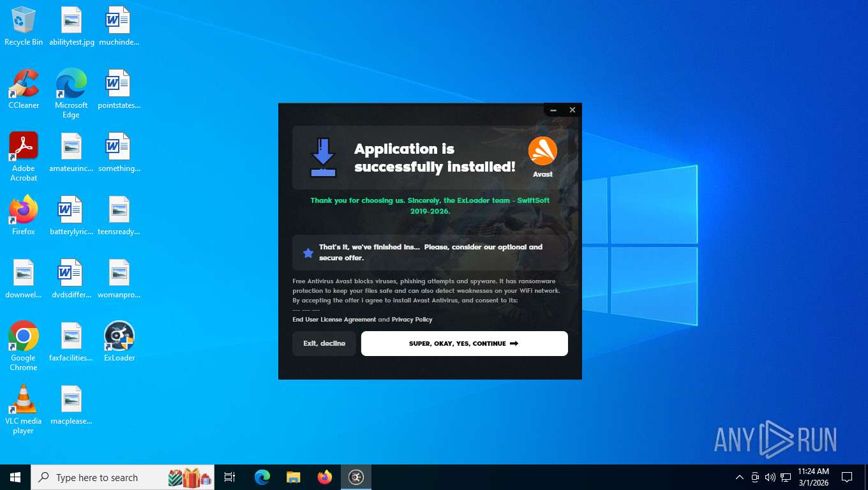Select the downwel... file icon
The image size is (868, 490).
pos(24,279)
